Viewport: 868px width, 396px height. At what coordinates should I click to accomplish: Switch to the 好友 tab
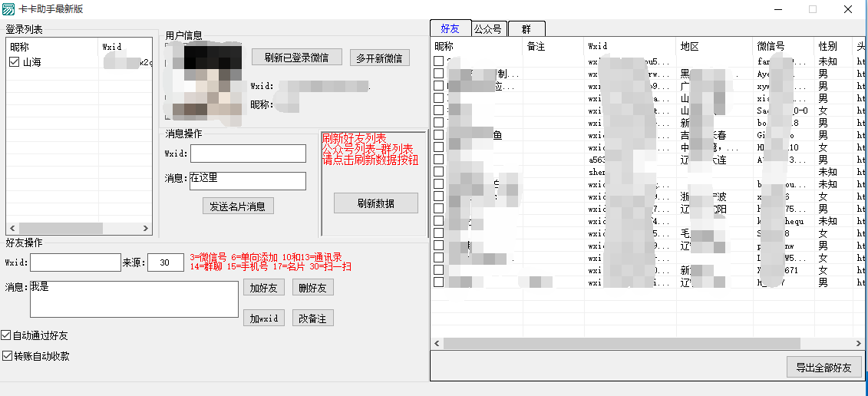click(x=450, y=28)
